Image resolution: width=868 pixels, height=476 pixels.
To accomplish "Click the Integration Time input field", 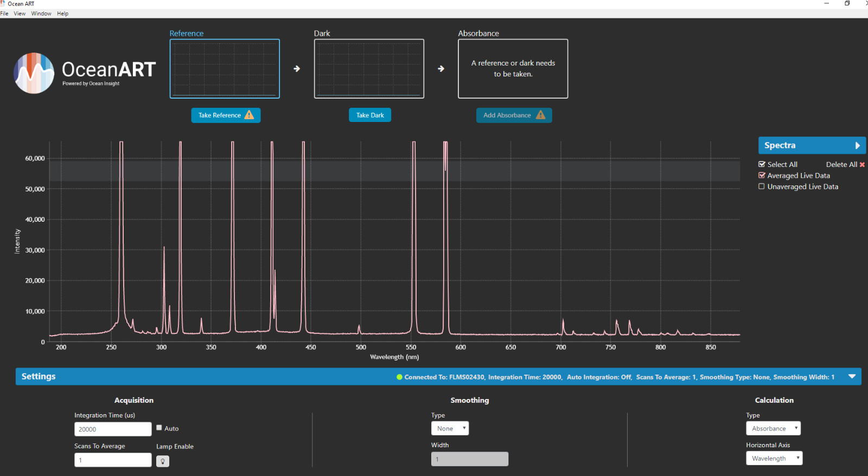I will [113, 429].
